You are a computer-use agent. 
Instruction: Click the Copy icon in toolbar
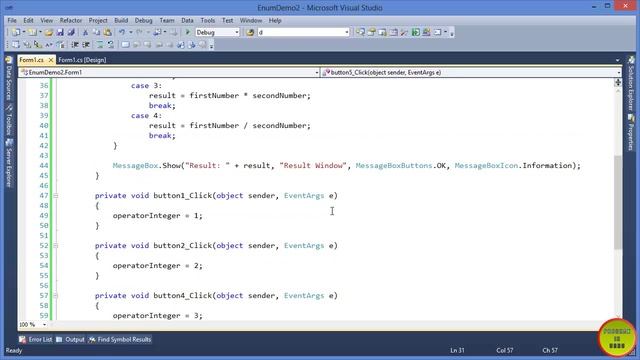96,32
